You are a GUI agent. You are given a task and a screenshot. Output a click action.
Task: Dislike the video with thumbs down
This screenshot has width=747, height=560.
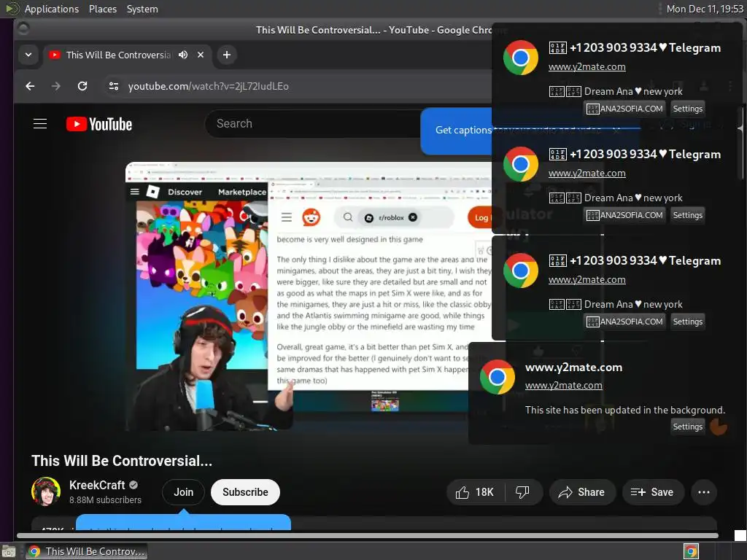tap(523, 492)
